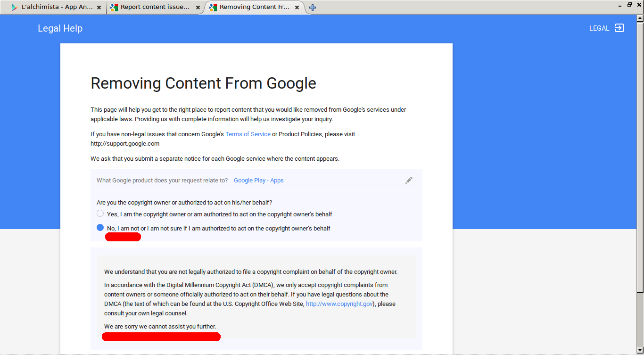Click the Legal Help header title
The height and width of the screenshot is (362, 644).
[x=60, y=28]
